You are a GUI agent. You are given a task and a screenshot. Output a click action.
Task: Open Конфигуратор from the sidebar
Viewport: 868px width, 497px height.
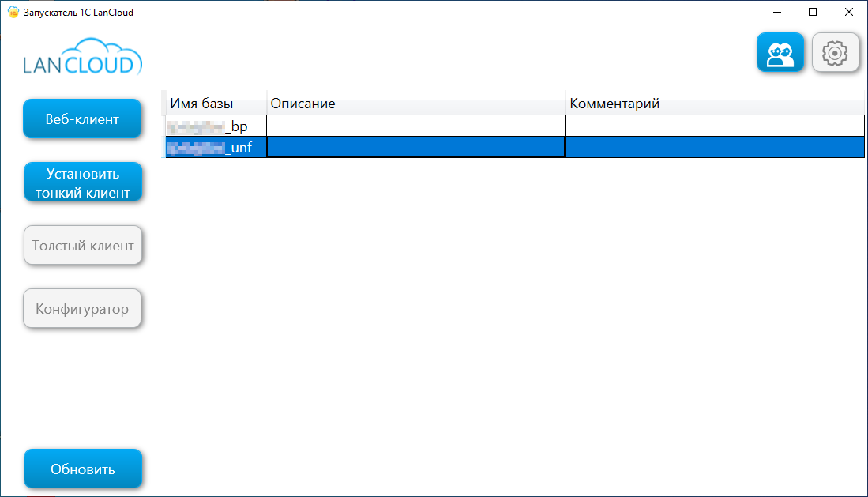click(82, 309)
